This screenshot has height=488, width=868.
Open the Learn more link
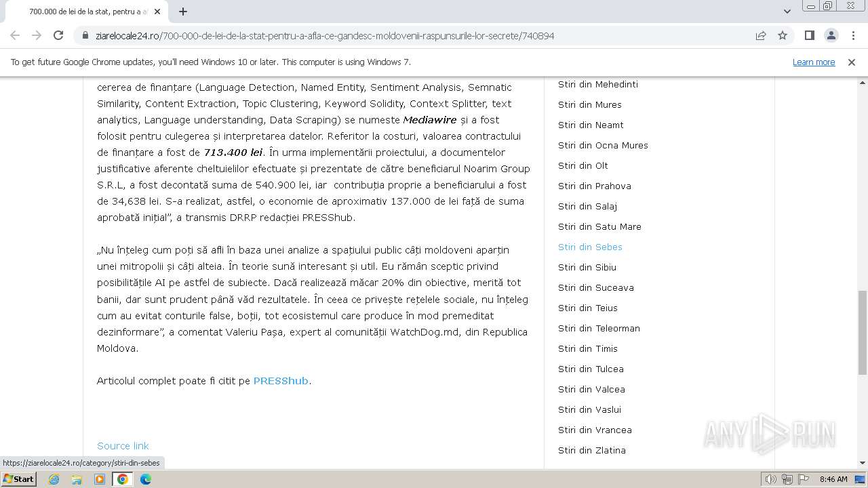[814, 62]
